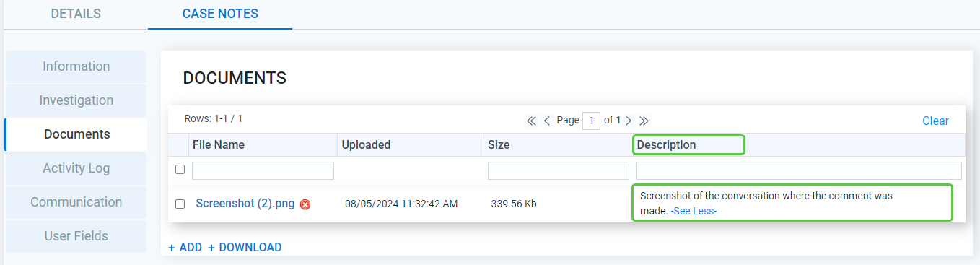Open the User Fields section

click(x=76, y=236)
